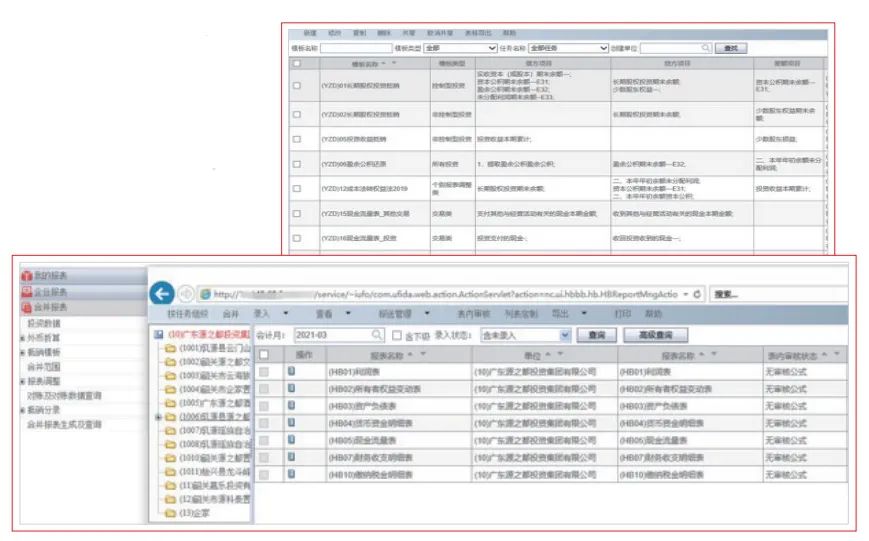Click the leftmost item of the lower toolbar

coord(187,314)
